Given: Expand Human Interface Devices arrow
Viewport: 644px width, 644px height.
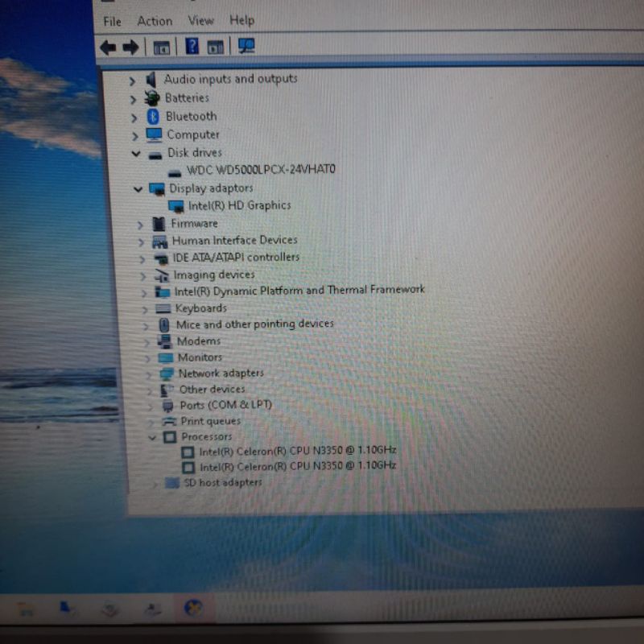Looking at the screenshot, I should tap(141, 242).
